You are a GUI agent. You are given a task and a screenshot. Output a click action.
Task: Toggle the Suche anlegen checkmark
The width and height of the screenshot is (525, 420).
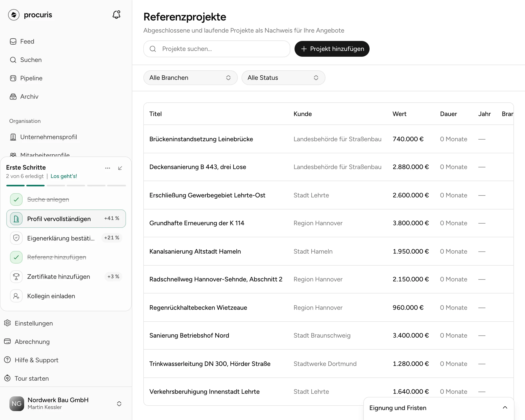(x=16, y=199)
